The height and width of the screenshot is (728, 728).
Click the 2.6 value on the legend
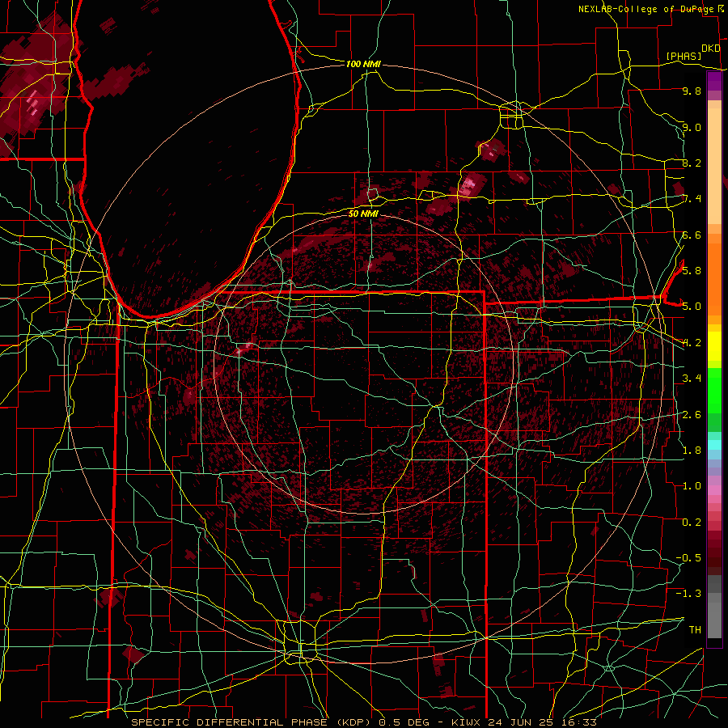[692, 415]
